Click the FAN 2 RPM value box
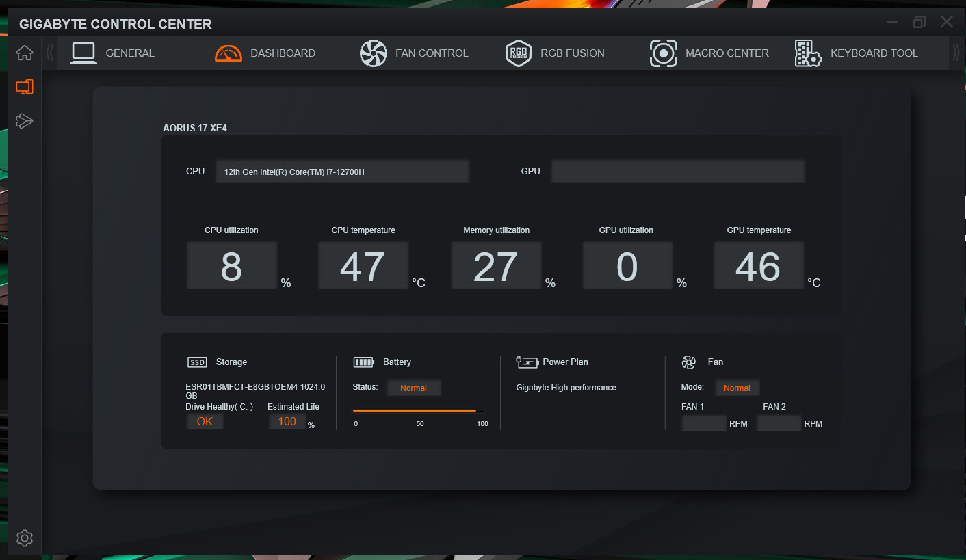This screenshot has height=560, width=966. click(779, 423)
